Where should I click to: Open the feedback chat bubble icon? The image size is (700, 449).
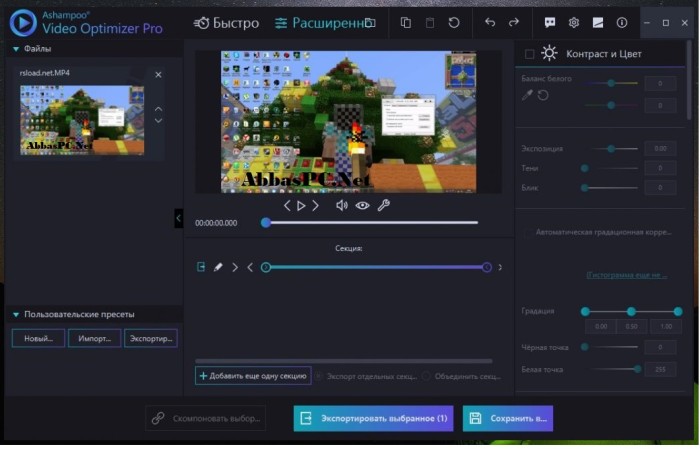pos(550,22)
